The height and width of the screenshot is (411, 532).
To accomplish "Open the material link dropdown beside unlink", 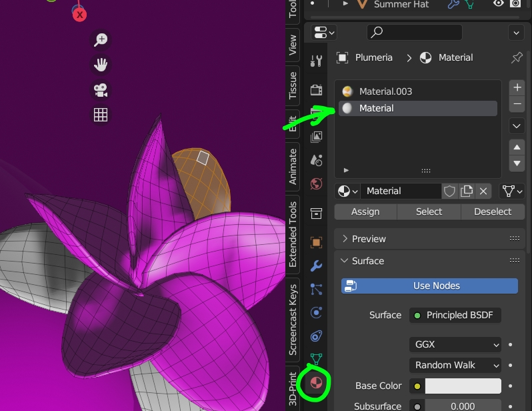I will 511,191.
